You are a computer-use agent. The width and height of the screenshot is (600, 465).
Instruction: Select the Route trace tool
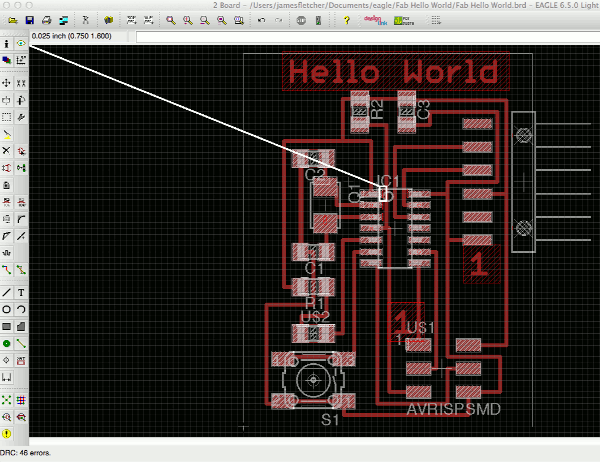(6, 270)
